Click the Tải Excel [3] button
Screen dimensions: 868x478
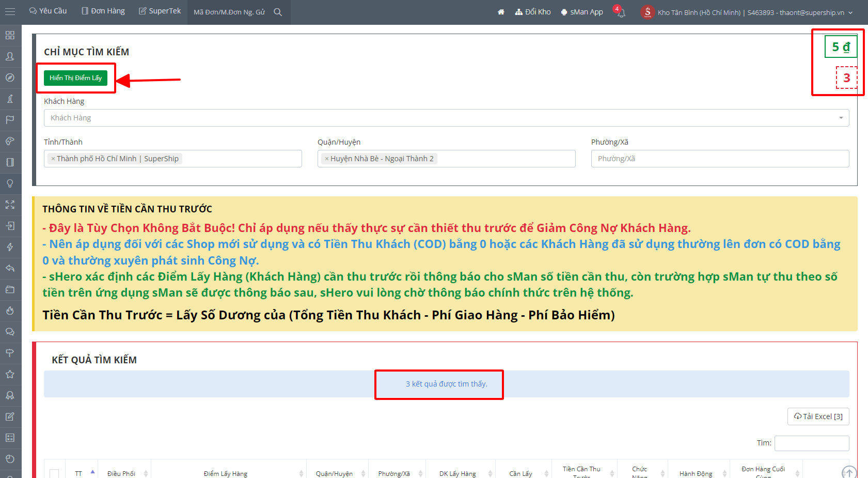[x=818, y=417]
